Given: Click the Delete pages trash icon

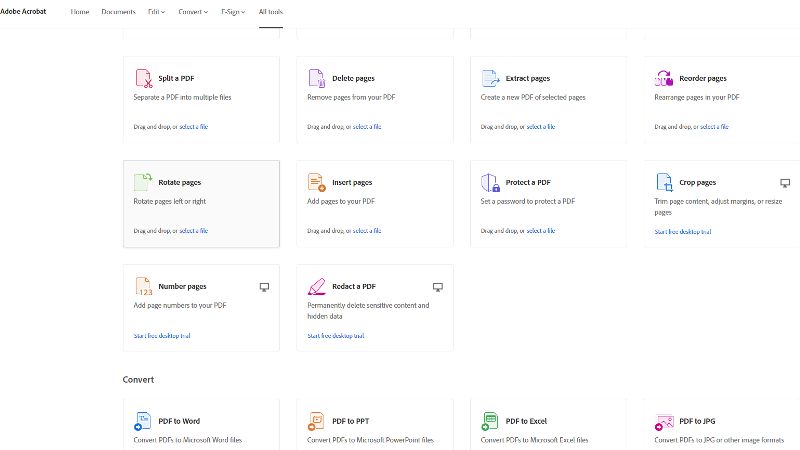Looking at the screenshot, I should point(316,79).
